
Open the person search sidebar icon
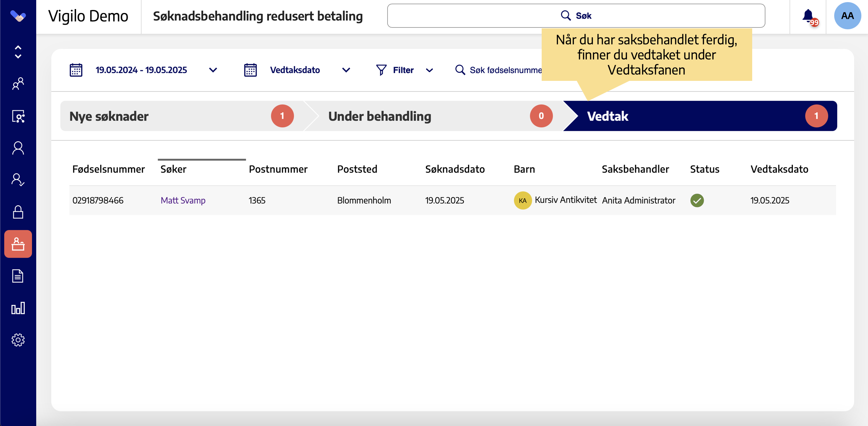(18, 116)
